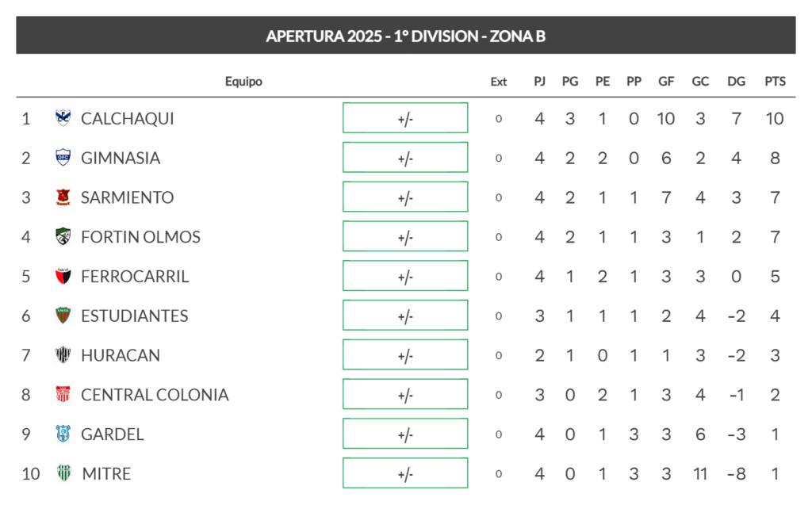
Task: Click the Fortin Olmos team crest
Action: [63, 237]
